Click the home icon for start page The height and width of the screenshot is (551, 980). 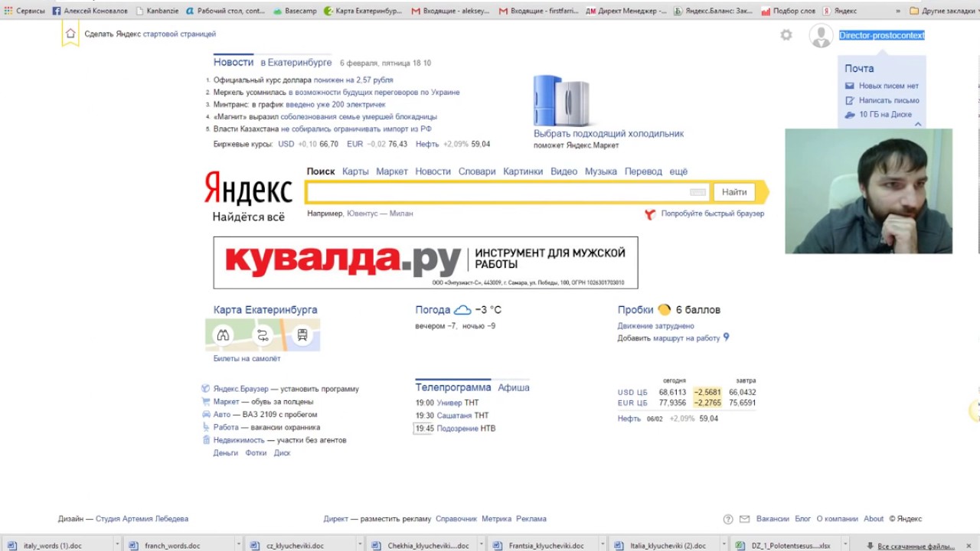tap(70, 34)
